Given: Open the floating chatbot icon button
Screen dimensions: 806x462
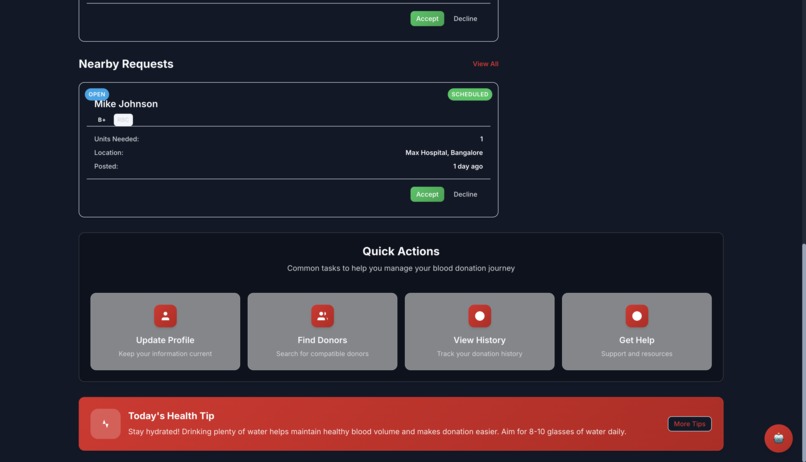Looking at the screenshot, I should coord(778,438).
